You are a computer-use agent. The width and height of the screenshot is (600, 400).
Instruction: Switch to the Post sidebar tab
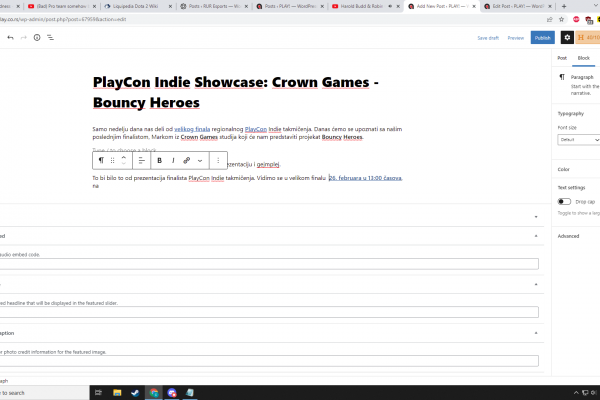[x=562, y=58]
